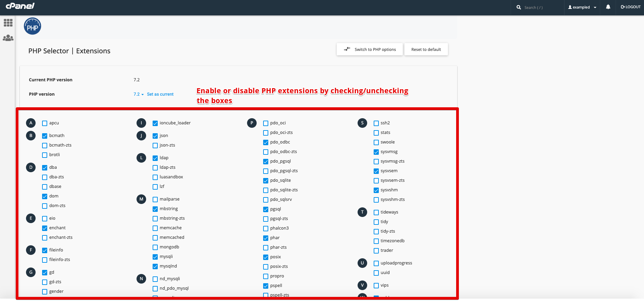Open the user manager sidebar icon
Image resolution: width=644 pixels, height=301 pixels.
8,38
